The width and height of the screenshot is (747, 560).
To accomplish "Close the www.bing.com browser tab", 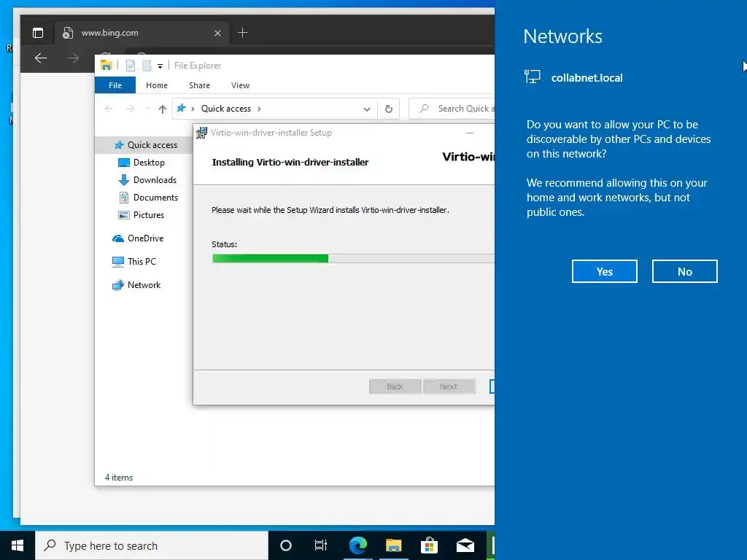I will coord(217,33).
